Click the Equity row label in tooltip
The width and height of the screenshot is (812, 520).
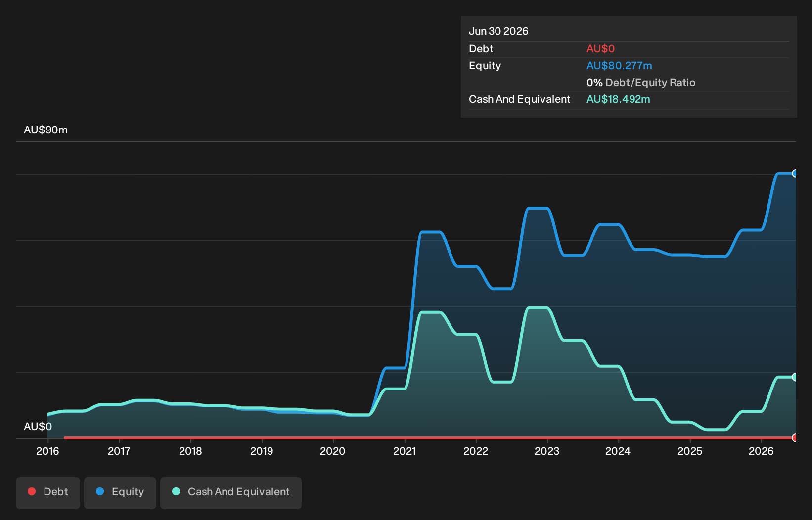(485, 66)
